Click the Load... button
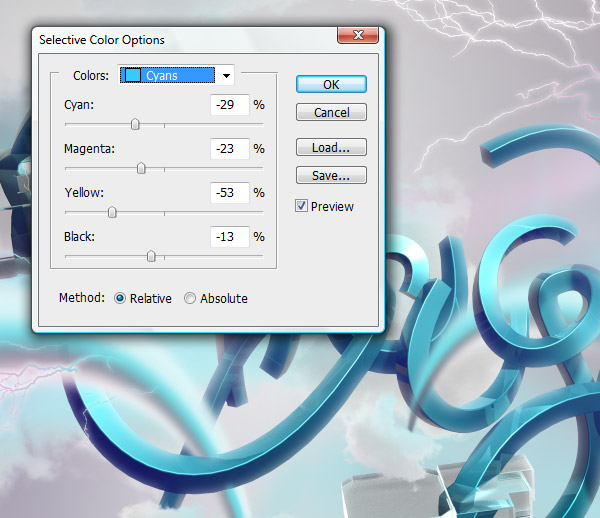600x518 pixels. (331, 147)
